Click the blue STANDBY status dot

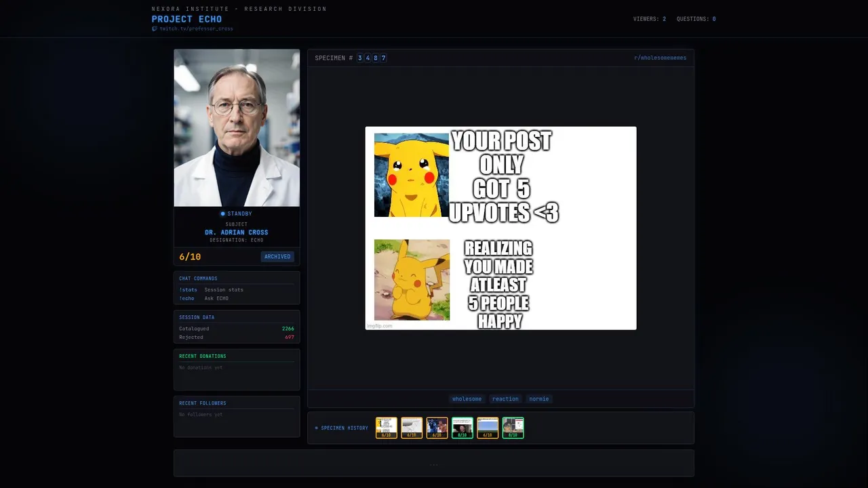222,214
